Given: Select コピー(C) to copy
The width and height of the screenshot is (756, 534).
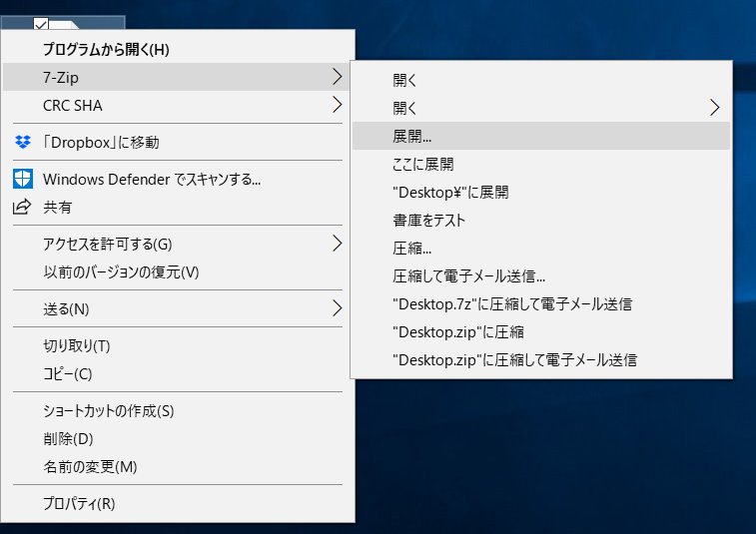Looking at the screenshot, I should [179, 373].
